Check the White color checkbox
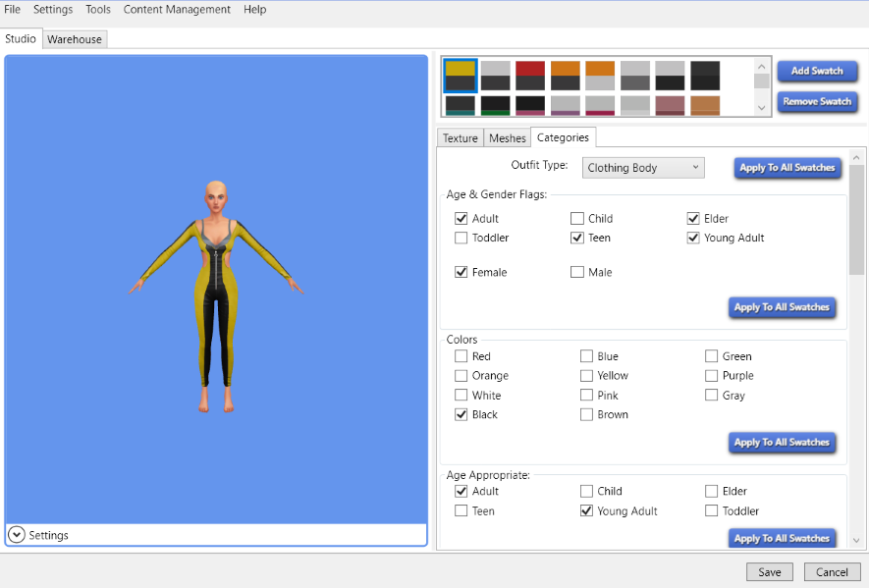 pyautogui.click(x=462, y=396)
